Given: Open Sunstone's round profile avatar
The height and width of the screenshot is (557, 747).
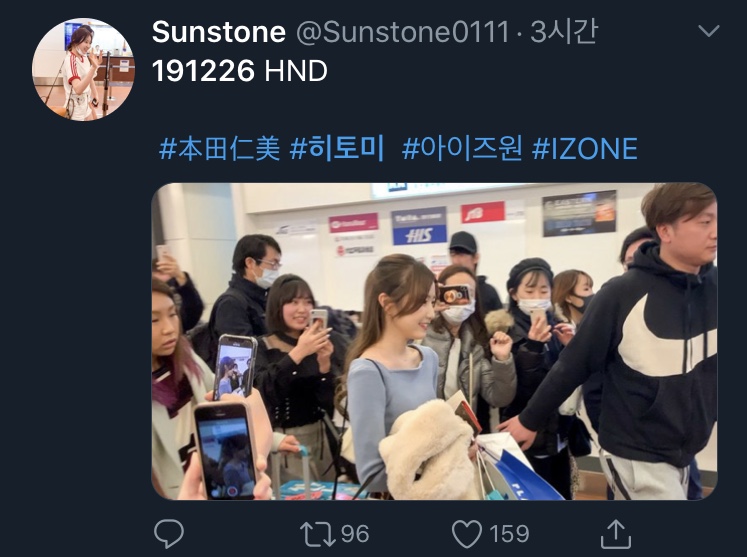Looking at the screenshot, I should (83, 70).
